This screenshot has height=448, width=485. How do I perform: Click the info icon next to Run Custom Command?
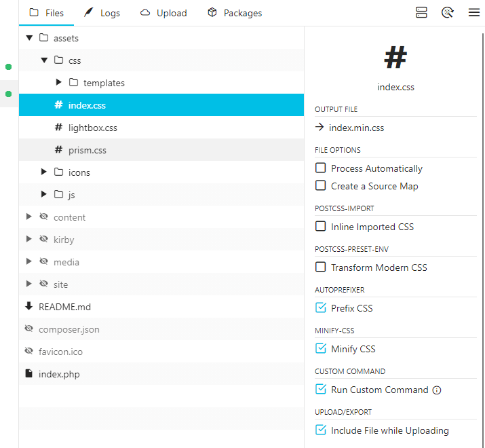click(437, 390)
